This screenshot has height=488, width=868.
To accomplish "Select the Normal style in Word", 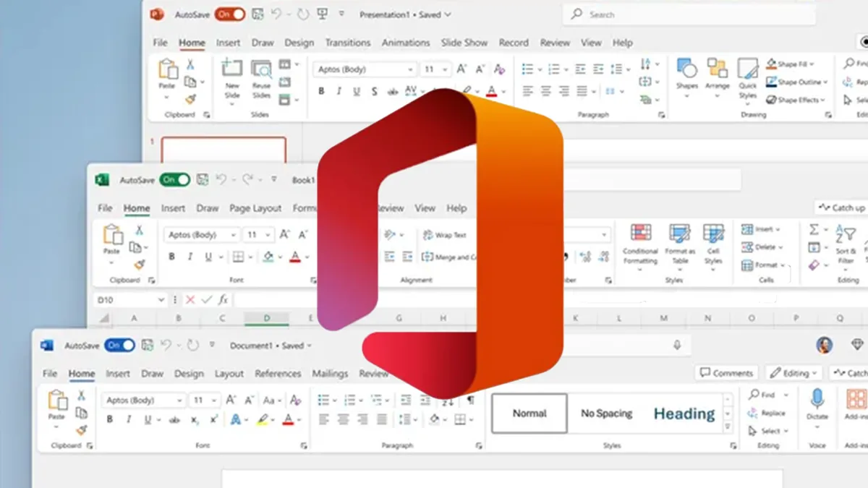I will pos(529,414).
